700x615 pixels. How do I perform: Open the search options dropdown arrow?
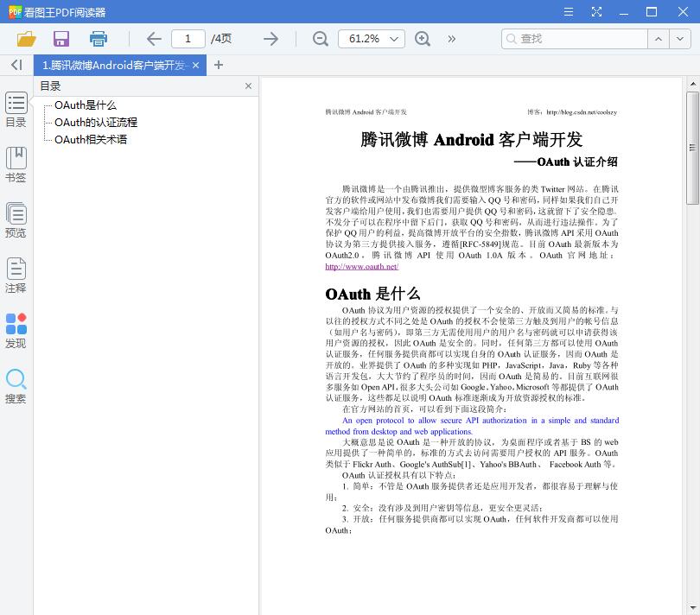coord(679,39)
